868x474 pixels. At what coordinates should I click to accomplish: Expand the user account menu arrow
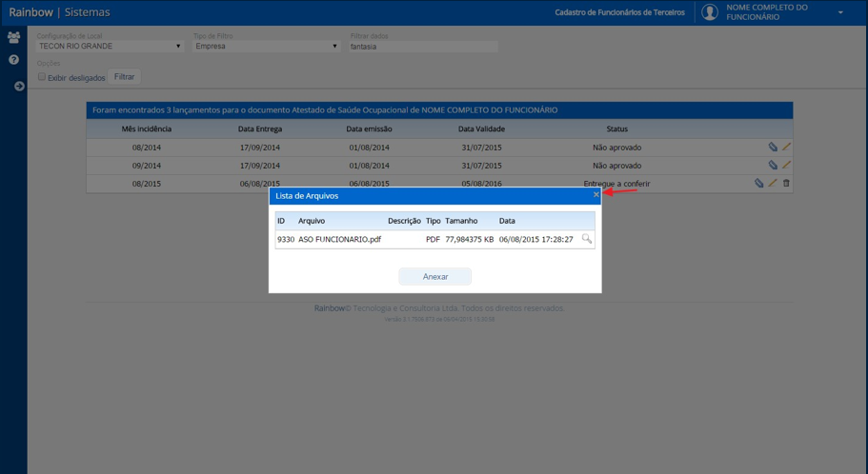840,12
